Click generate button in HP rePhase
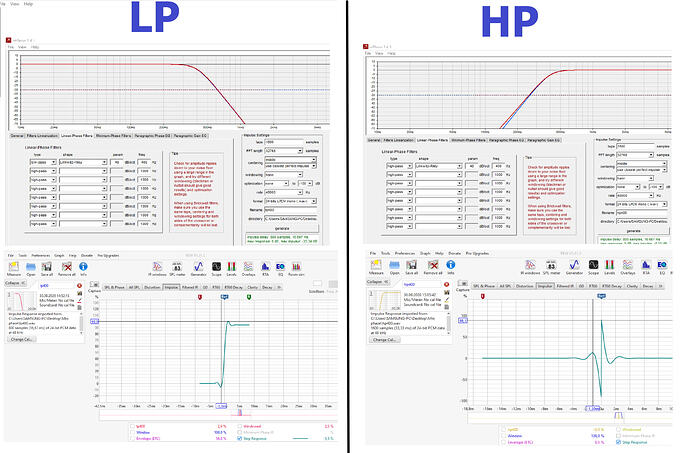The height and width of the screenshot is (453, 690). pos(633,231)
